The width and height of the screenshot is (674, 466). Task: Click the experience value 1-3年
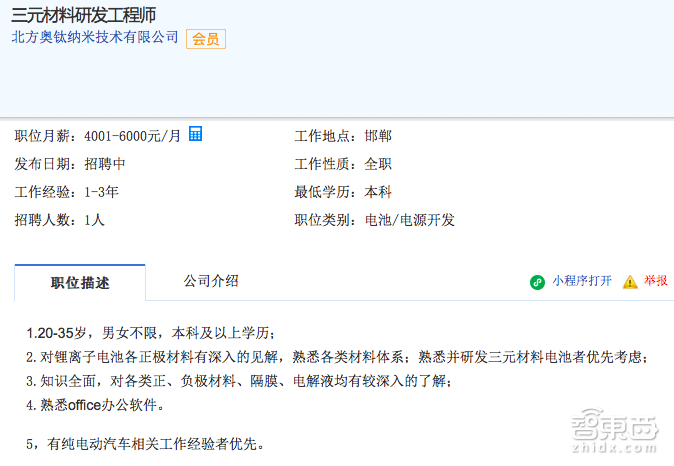click(101, 192)
